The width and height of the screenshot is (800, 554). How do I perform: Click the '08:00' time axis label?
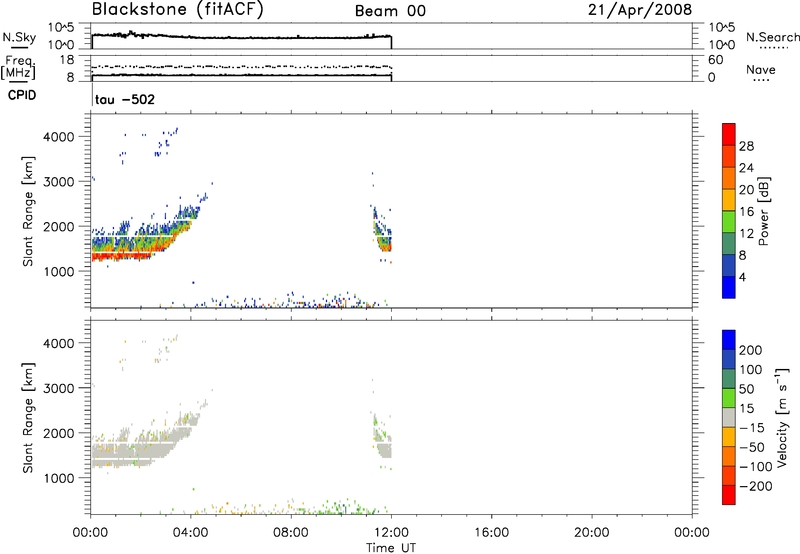pos(291,533)
